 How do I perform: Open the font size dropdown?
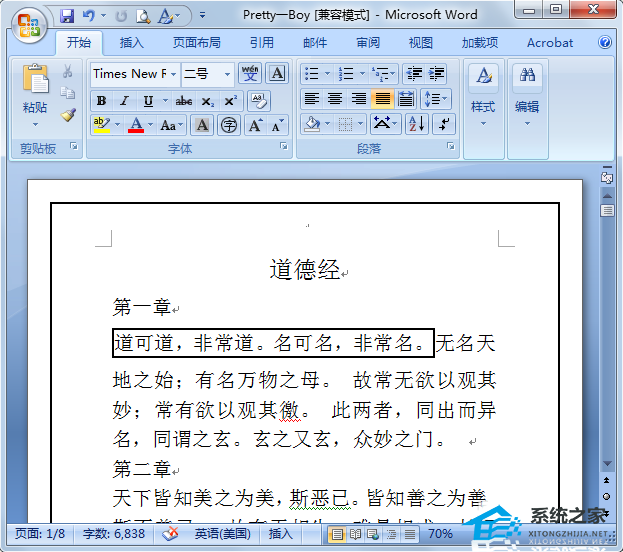(x=228, y=74)
